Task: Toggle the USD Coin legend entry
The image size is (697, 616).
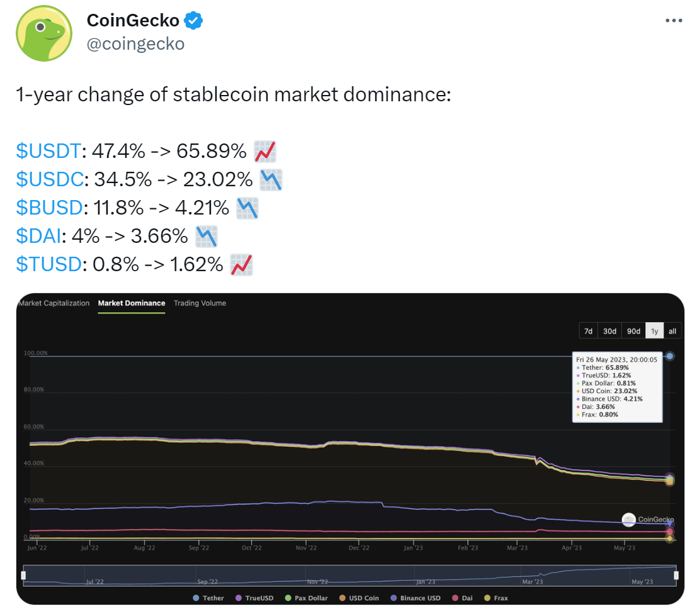Action: pos(359,598)
